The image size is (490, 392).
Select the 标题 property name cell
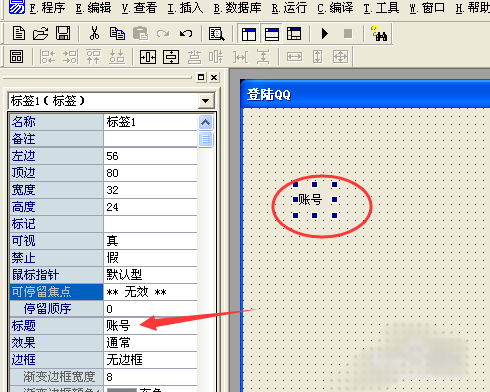point(56,326)
